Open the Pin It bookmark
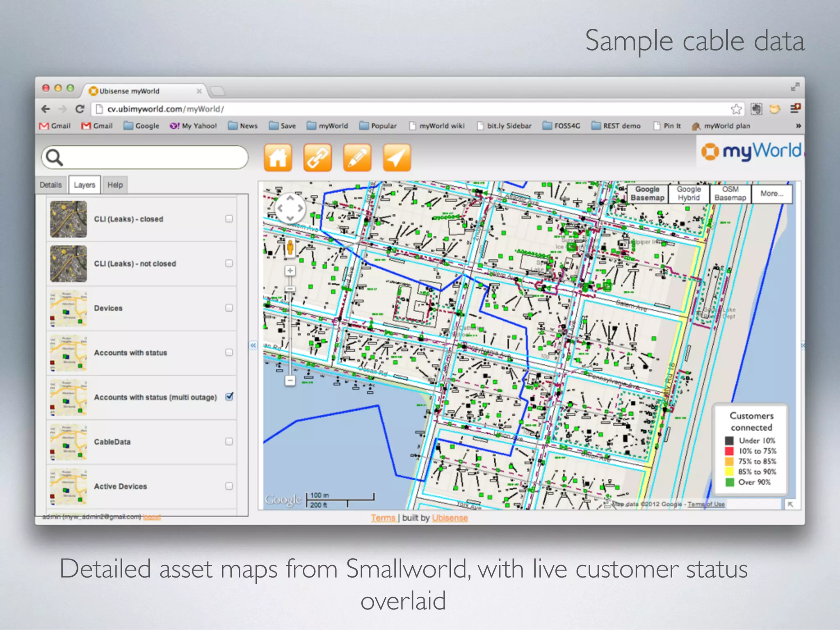Viewport: 840px width, 630px height. point(667,126)
